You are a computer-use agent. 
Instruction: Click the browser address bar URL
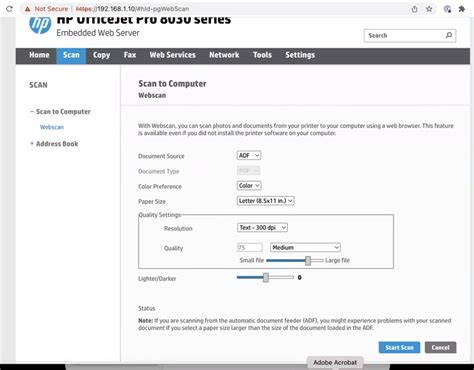[133, 9]
